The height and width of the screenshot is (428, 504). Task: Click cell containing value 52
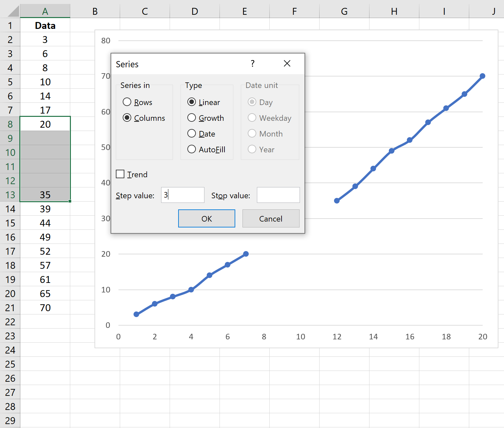pyautogui.click(x=45, y=251)
